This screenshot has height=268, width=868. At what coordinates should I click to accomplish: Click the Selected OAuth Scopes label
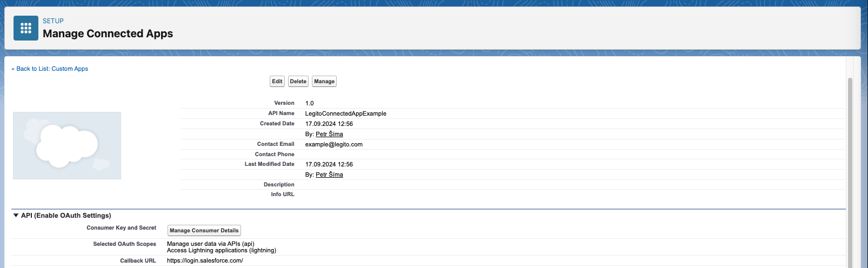coord(125,244)
